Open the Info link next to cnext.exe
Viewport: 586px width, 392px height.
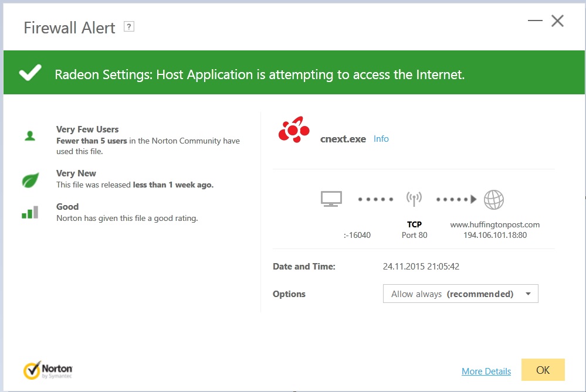click(x=381, y=139)
